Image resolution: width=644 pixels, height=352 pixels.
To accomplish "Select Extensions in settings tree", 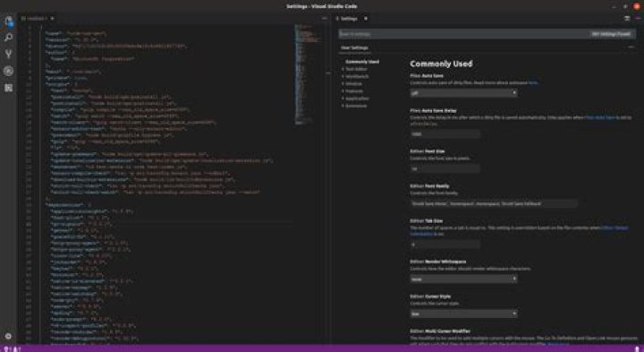I will 356,106.
